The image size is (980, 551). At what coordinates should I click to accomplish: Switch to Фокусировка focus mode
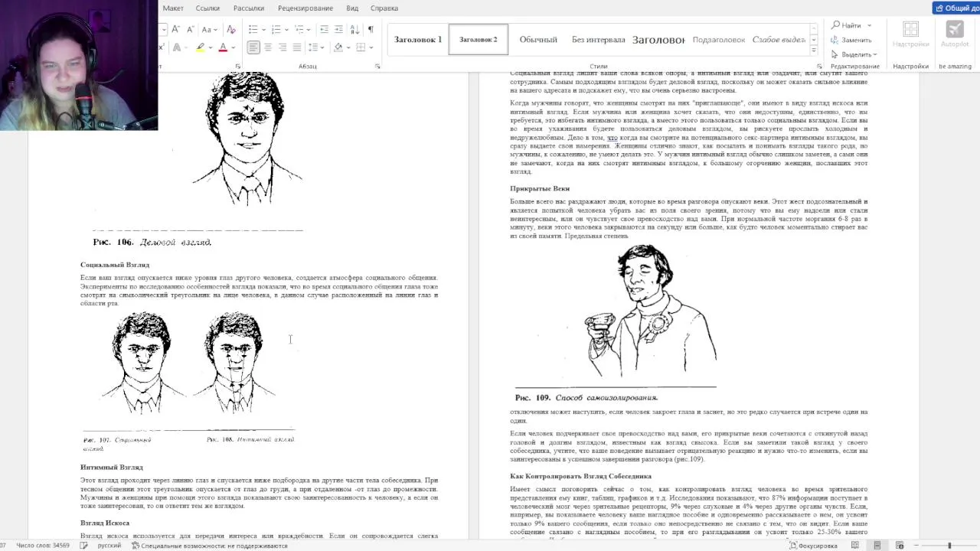[813, 546]
